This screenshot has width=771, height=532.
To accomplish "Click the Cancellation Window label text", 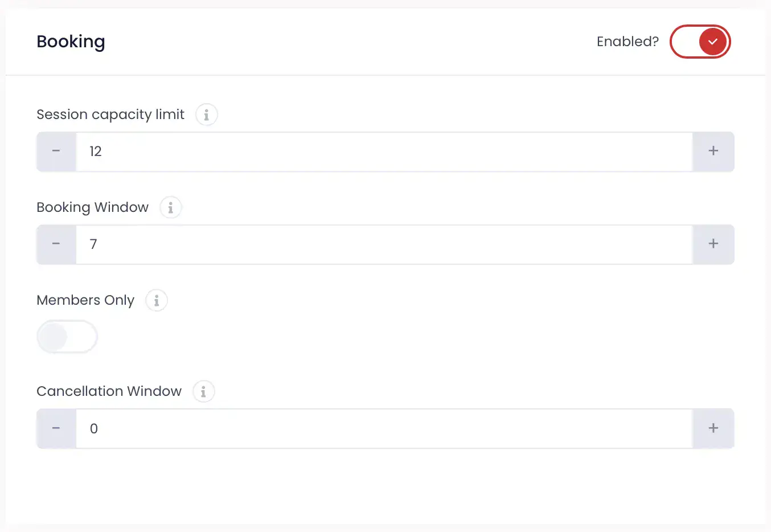I will click(109, 391).
